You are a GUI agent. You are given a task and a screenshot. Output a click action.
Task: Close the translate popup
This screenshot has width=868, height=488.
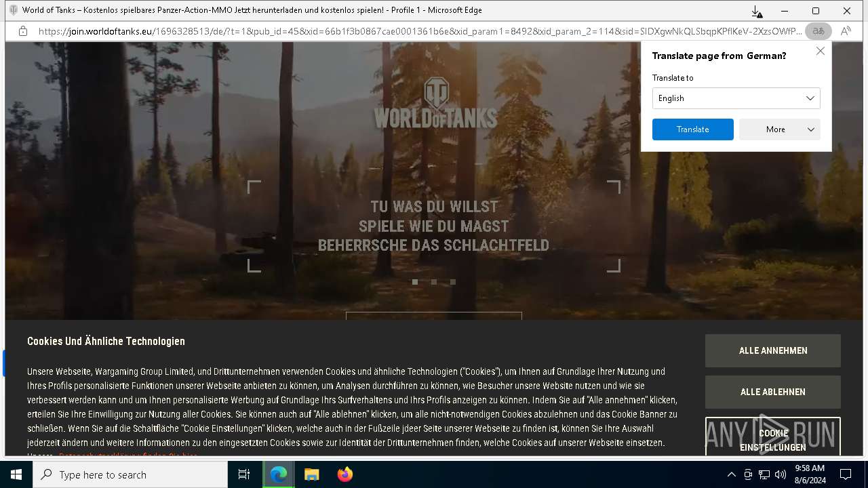tap(821, 51)
